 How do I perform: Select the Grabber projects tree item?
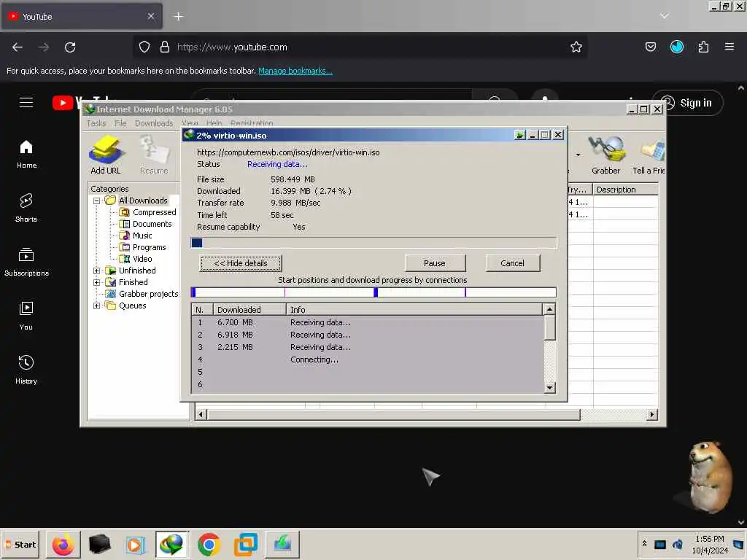click(142, 295)
